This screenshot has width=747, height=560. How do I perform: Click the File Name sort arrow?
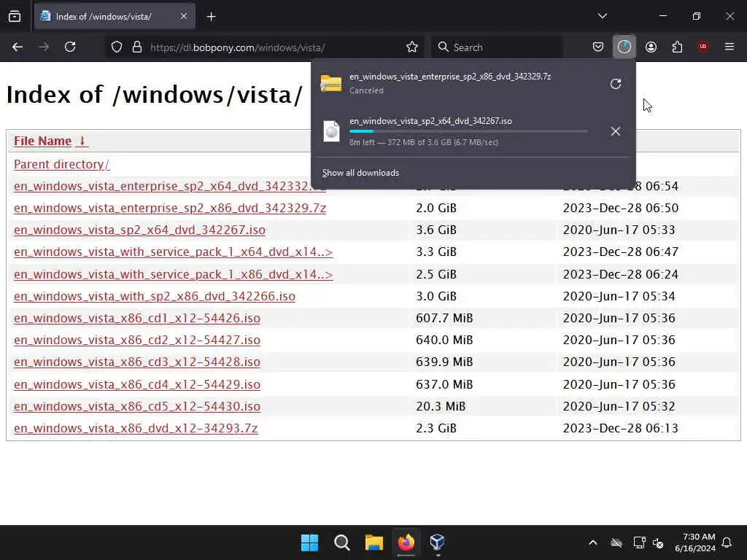coord(82,141)
